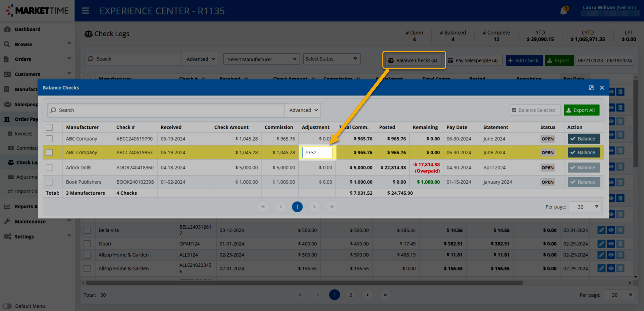The height and width of the screenshot is (311, 644).
Task: Toggle the Default Menu switch
Action: [x=7, y=306]
